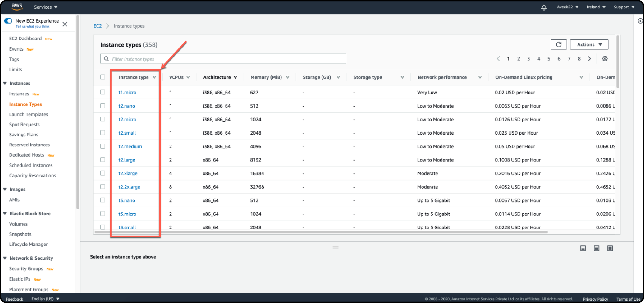Open the notifications bell

[544, 7]
